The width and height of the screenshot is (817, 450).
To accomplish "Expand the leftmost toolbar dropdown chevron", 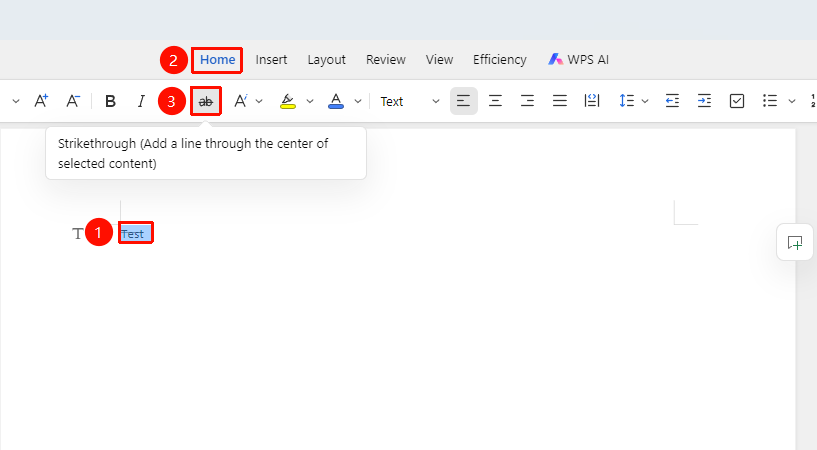I will point(16,101).
